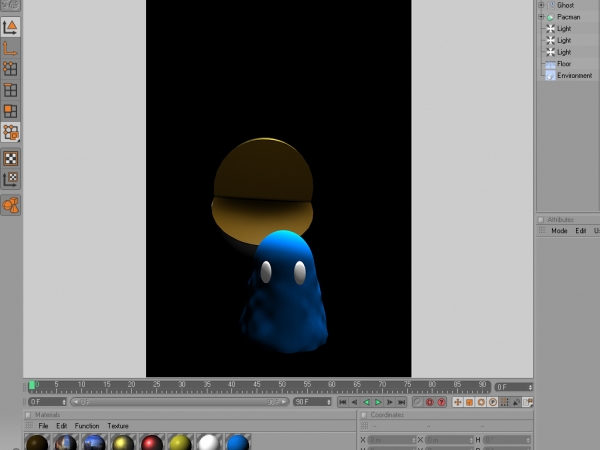Toggle the Attributes panel grip checkbox
The height and width of the screenshot is (450, 600).
click(541, 220)
